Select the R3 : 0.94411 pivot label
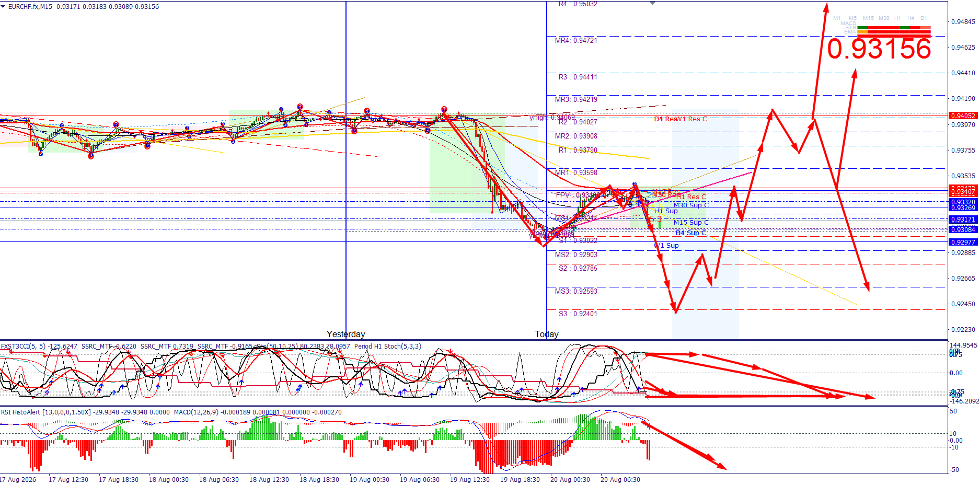980x485 pixels. [578, 77]
